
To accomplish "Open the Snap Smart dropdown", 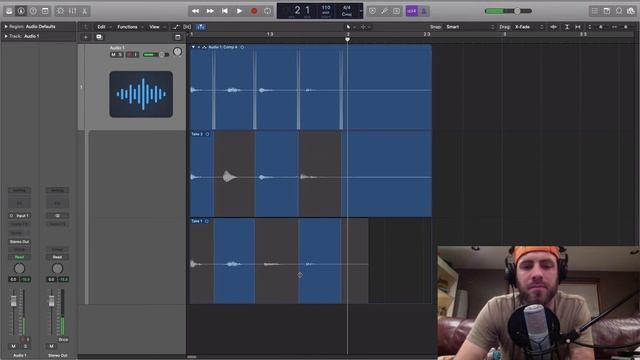I will click(x=469, y=27).
